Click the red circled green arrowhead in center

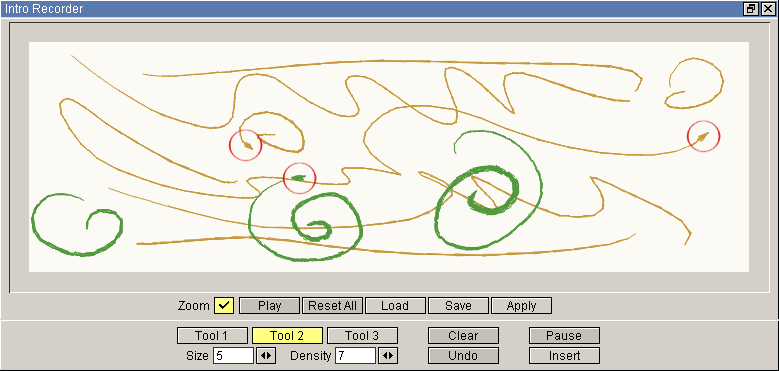(x=300, y=178)
